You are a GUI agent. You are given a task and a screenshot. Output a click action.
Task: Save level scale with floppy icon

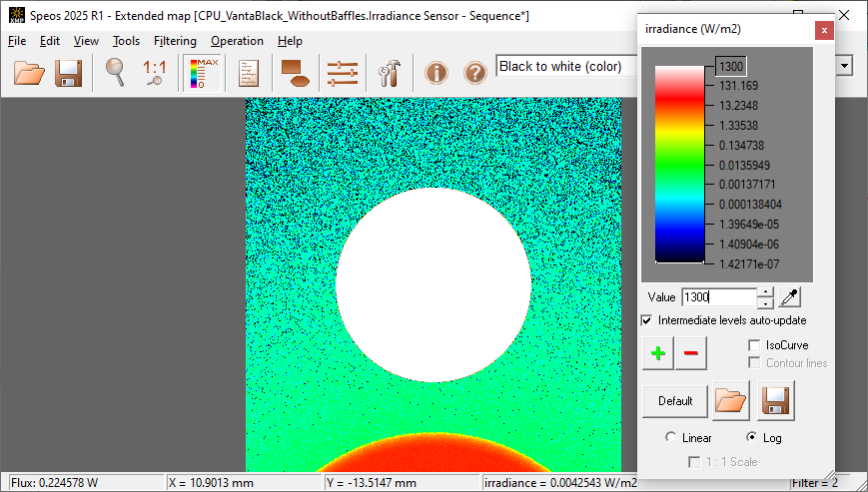click(775, 400)
